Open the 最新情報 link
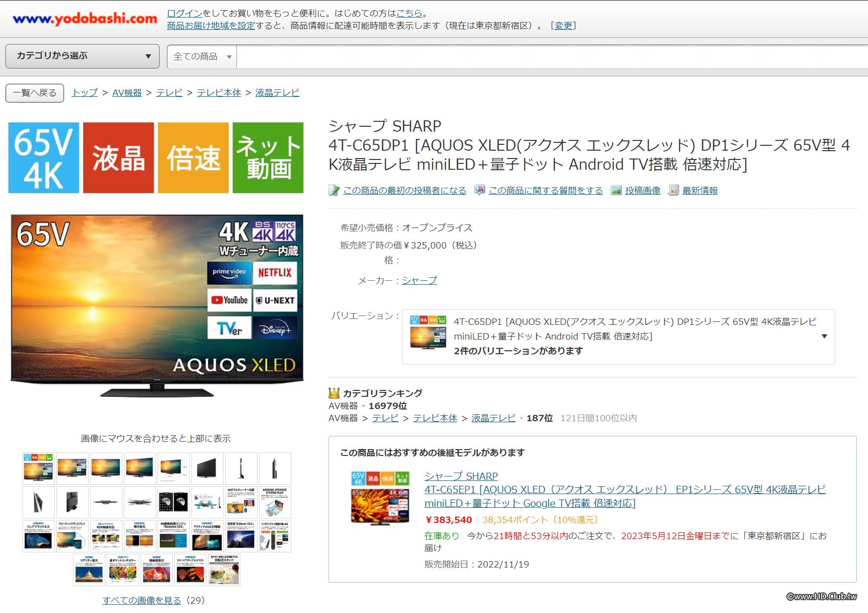Image resolution: width=868 pixels, height=613 pixels. point(700,190)
